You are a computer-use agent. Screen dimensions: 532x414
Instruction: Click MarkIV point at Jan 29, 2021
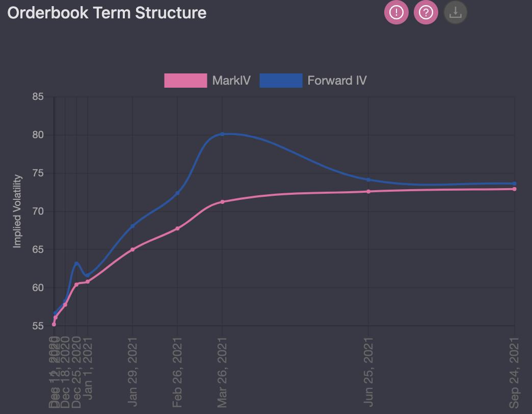[x=132, y=249]
